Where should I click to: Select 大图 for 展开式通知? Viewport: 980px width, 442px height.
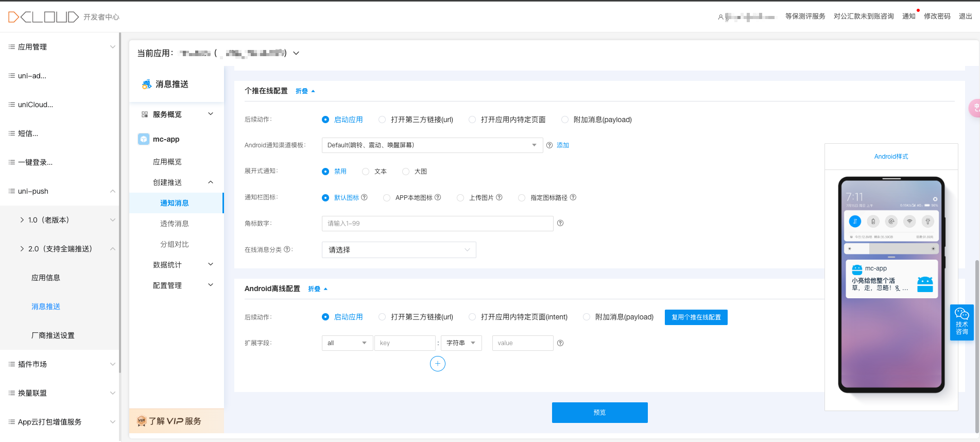[406, 172]
